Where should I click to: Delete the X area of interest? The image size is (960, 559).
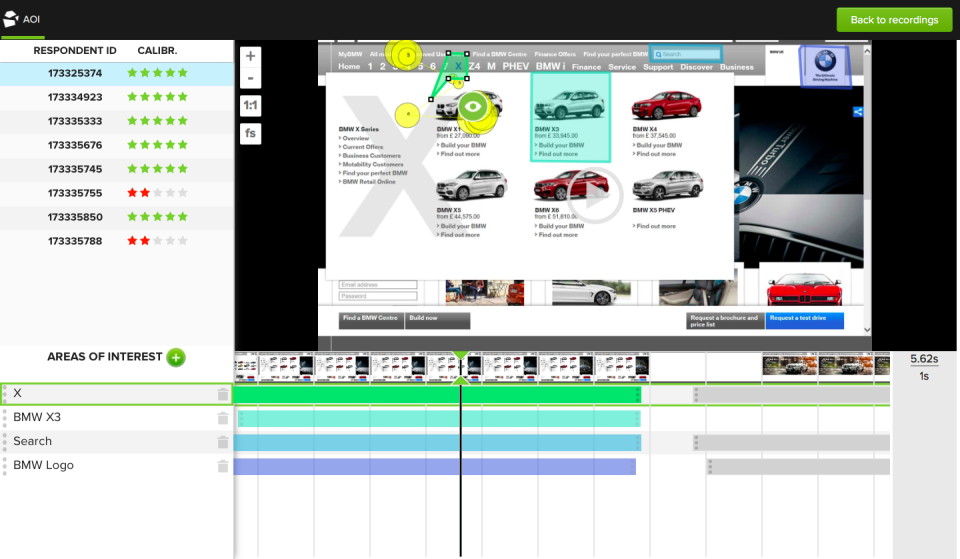223,394
